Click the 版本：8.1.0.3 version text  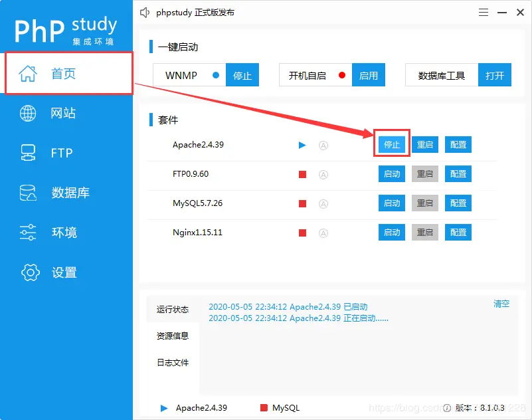pyautogui.click(x=480, y=408)
